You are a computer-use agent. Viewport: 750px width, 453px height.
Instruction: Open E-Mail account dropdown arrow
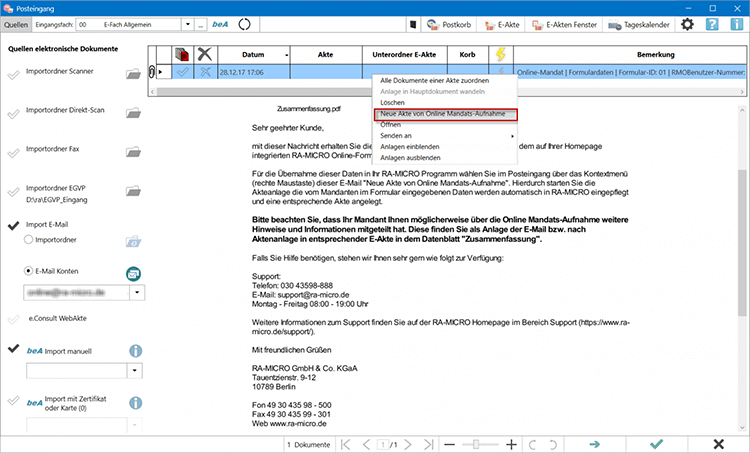tap(137, 292)
